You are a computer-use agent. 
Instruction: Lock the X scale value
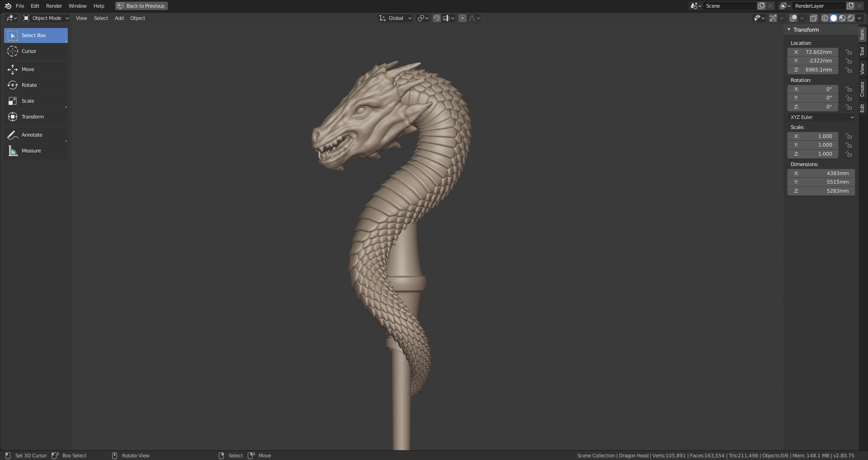[849, 136]
